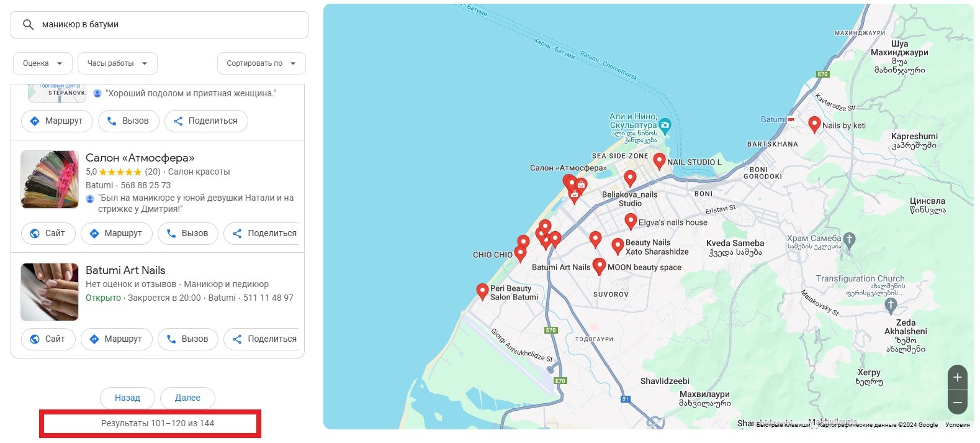This screenshot has width=980, height=443.
Task: Click the «Batumi Art Nails» label on the map
Action: (561, 267)
